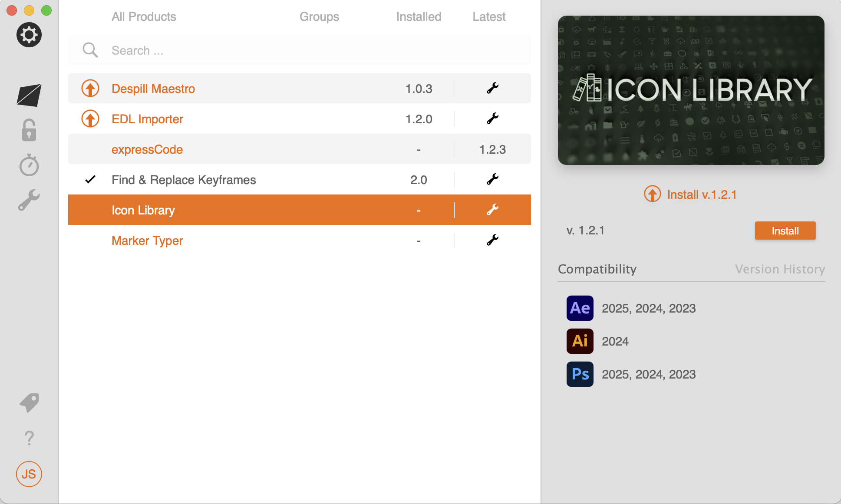Click the Photoshop compatibility icon
This screenshot has width=841, height=504.
tap(580, 374)
